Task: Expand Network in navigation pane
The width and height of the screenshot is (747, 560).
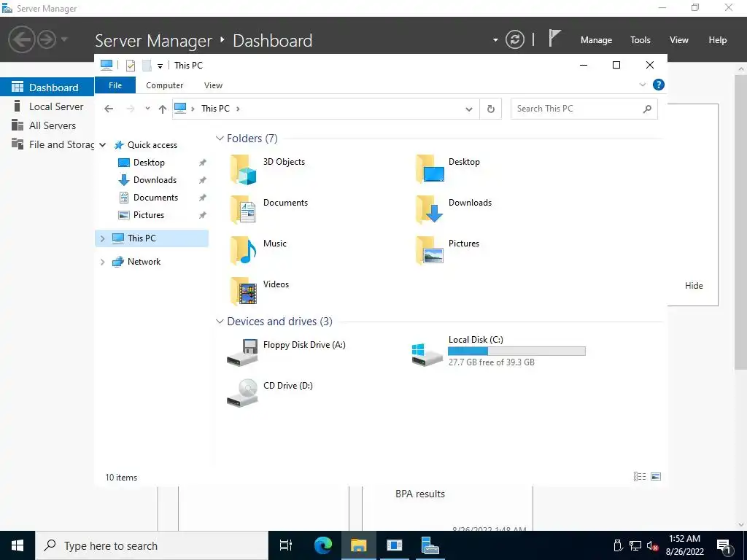Action: (x=102, y=262)
